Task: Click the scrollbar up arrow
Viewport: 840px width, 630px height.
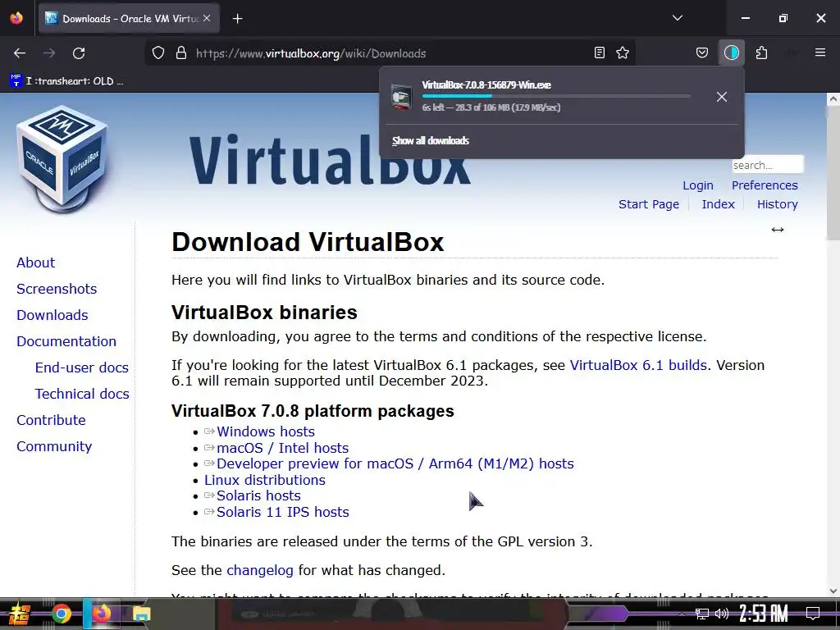Action: [x=833, y=99]
